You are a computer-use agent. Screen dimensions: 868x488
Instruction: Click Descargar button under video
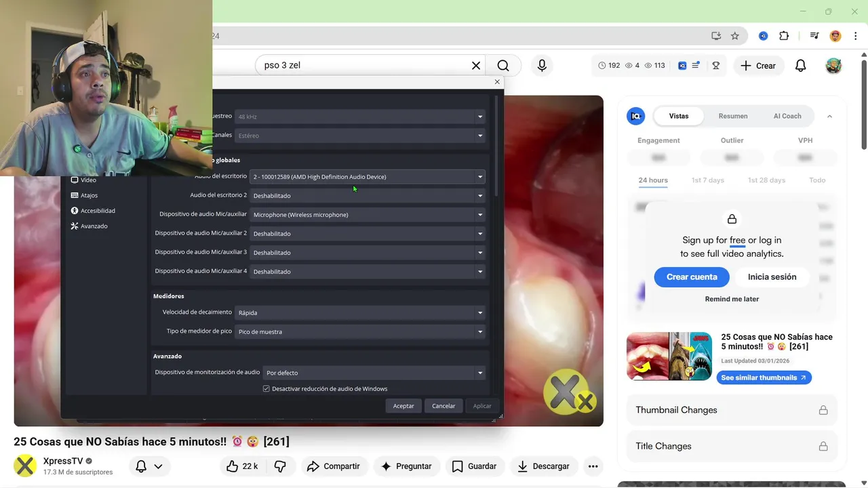pos(543,466)
